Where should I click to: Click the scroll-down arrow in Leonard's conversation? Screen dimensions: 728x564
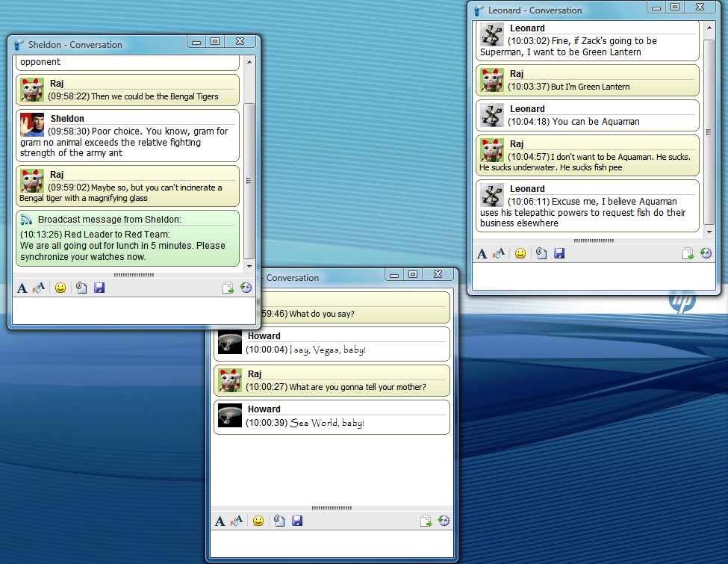tap(708, 232)
